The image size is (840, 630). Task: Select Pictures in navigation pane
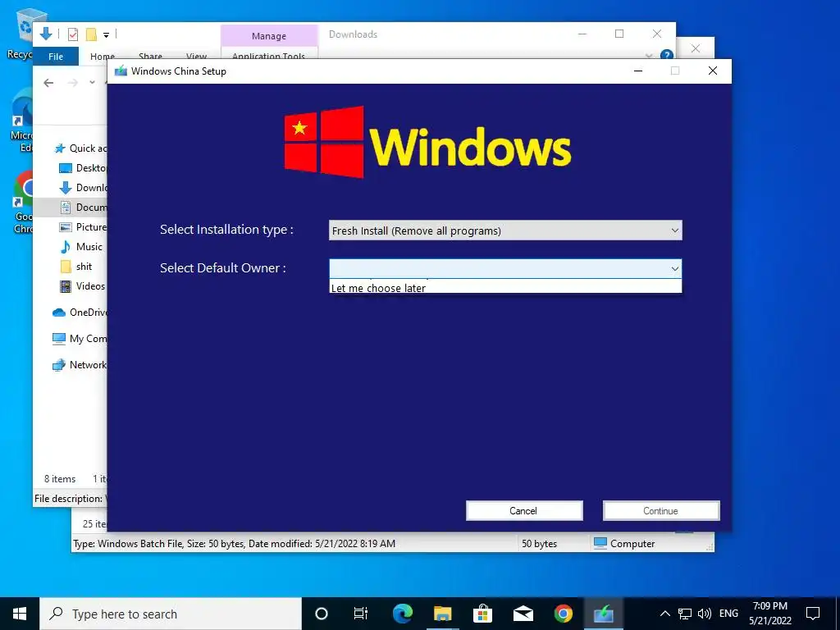coord(83,227)
